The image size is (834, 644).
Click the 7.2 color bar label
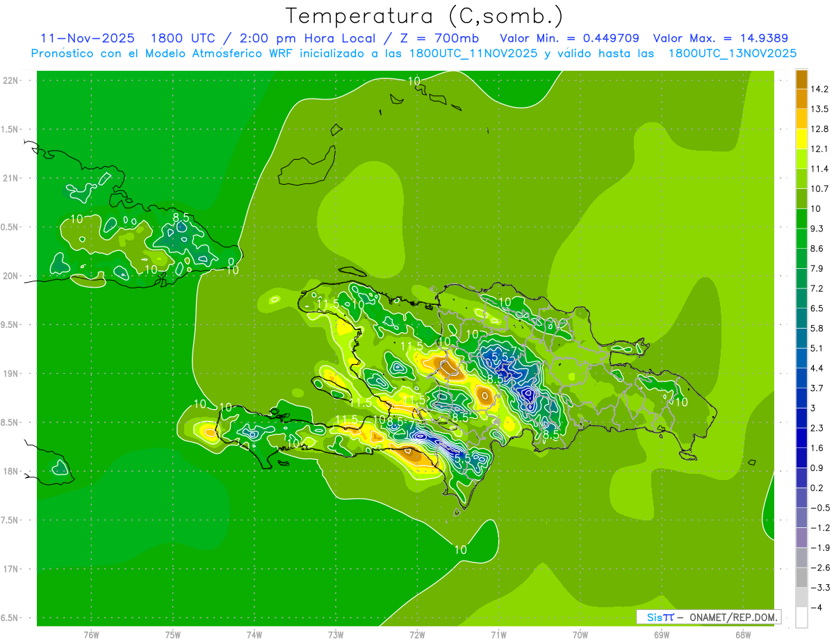point(817,288)
